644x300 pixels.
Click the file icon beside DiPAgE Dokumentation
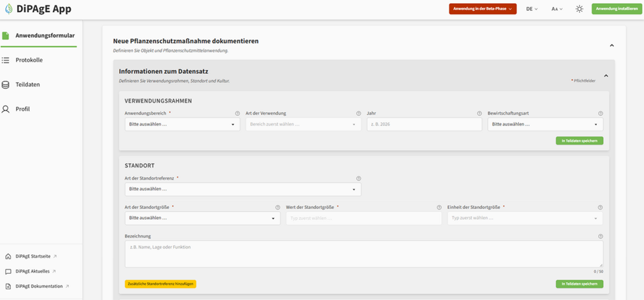(x=8, y=287)
